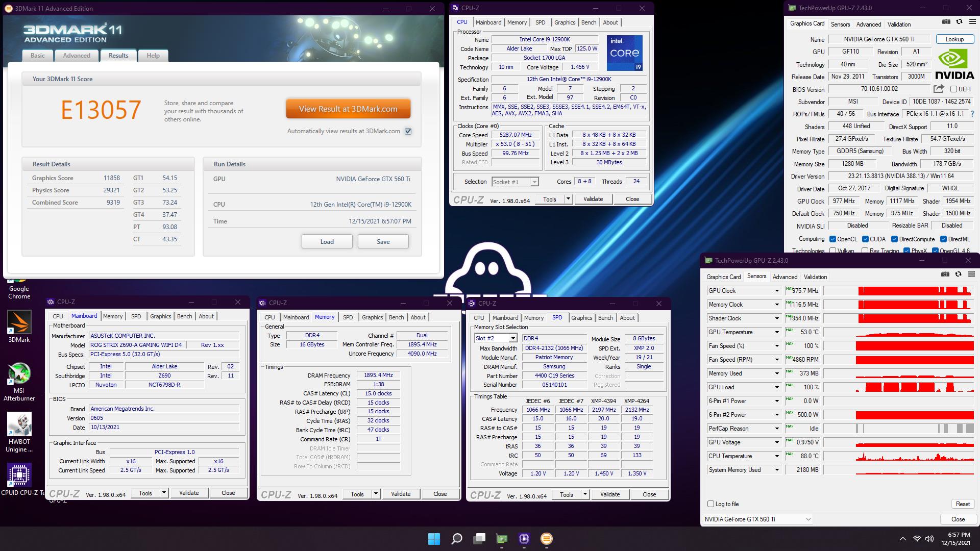Click the 3DMark 11 taskbar icon

547,539
